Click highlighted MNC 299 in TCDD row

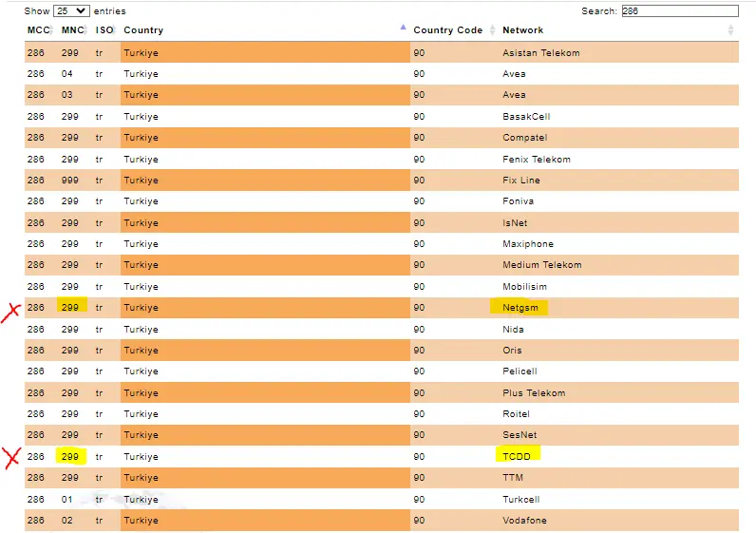click(70, 456)
